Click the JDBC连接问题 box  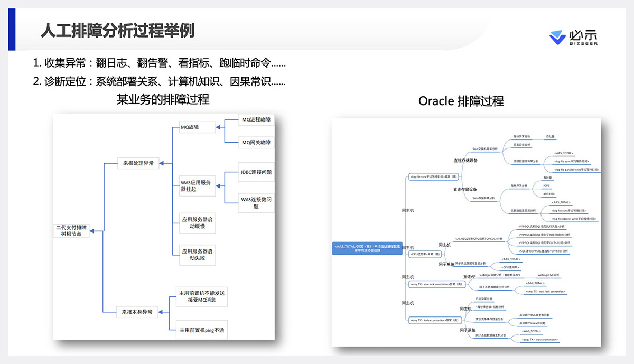click(x=256, y=172)
